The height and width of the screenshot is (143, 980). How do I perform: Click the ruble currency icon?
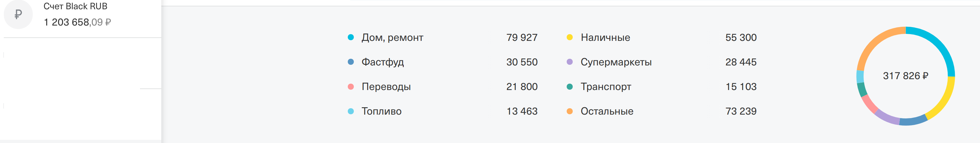coord(18,14)
